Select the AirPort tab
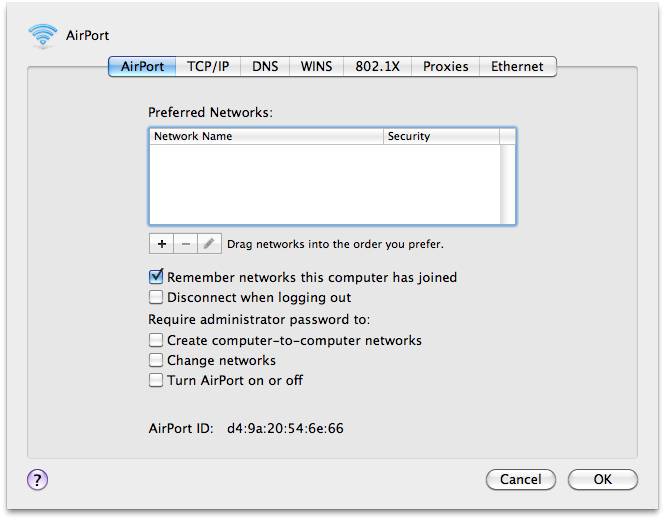This screenshot has width=665, height=520. pos(142,67)
